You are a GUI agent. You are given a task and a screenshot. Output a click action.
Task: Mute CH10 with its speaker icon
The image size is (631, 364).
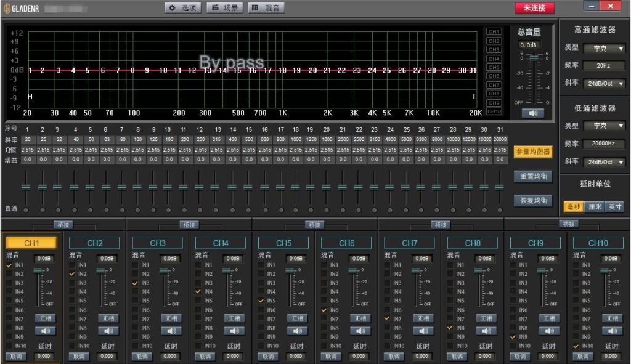pyautogui.click(x=612, y=331)
